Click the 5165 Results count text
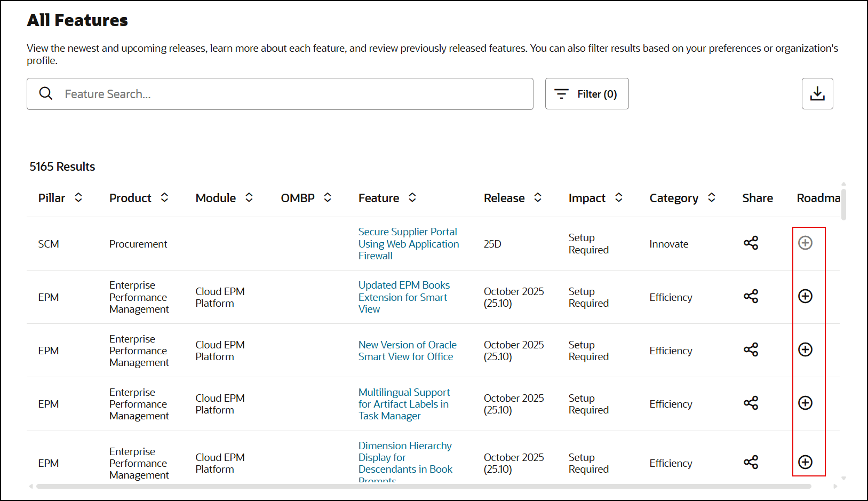868x501 pixels. (62, 166)
